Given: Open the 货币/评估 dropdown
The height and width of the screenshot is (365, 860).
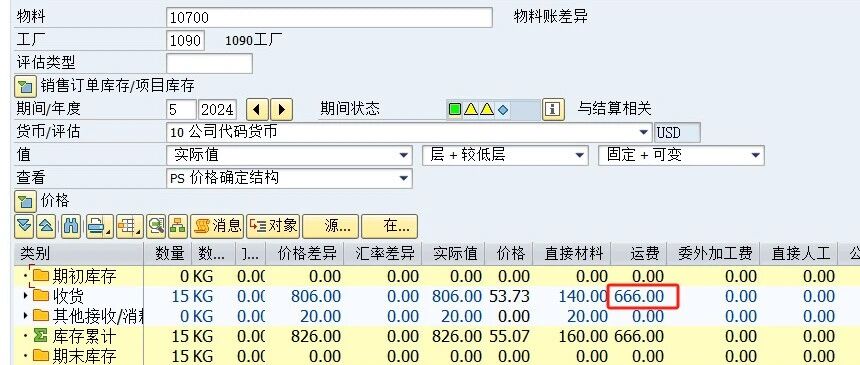Looking at the screenshot, I should click(644, 132).
